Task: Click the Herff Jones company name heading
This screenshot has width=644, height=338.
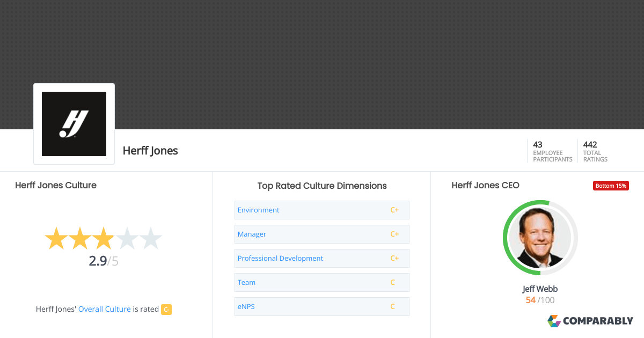Action: (x=150, y=151)
